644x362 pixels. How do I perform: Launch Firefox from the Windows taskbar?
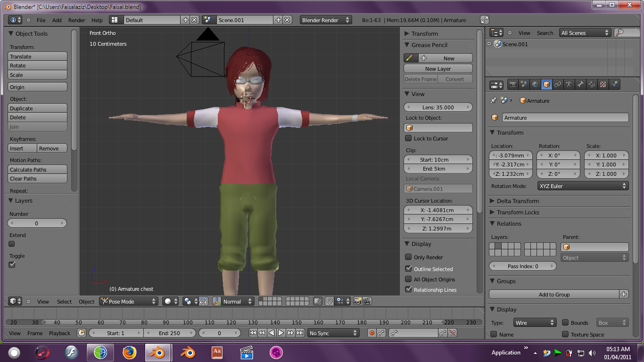click(129, 352)
